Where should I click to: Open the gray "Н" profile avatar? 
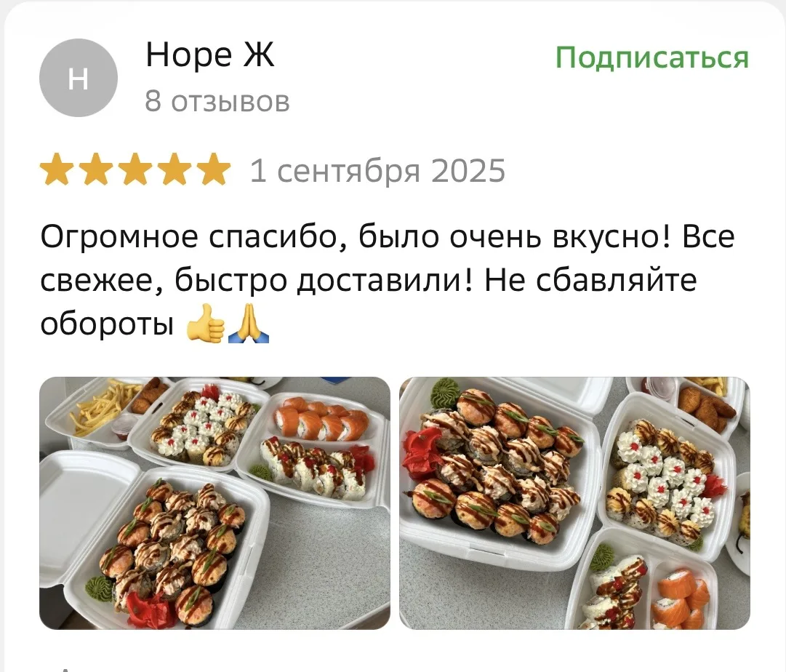pos(79,78)
